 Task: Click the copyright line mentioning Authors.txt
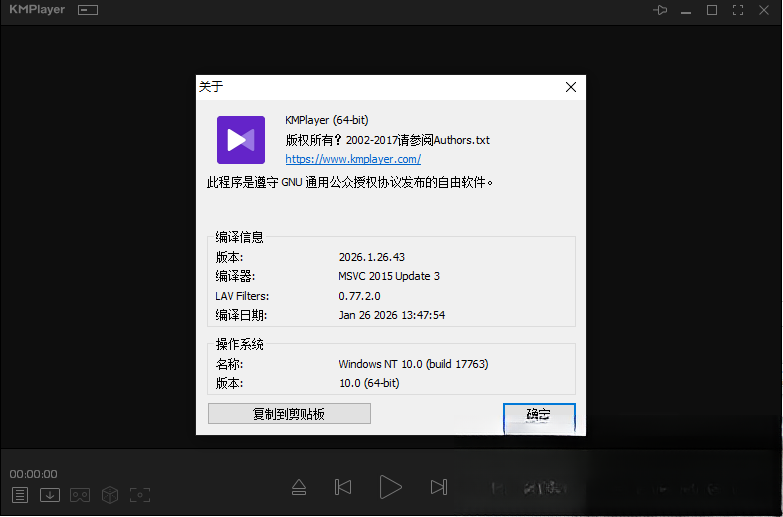[x=388, y=140]
